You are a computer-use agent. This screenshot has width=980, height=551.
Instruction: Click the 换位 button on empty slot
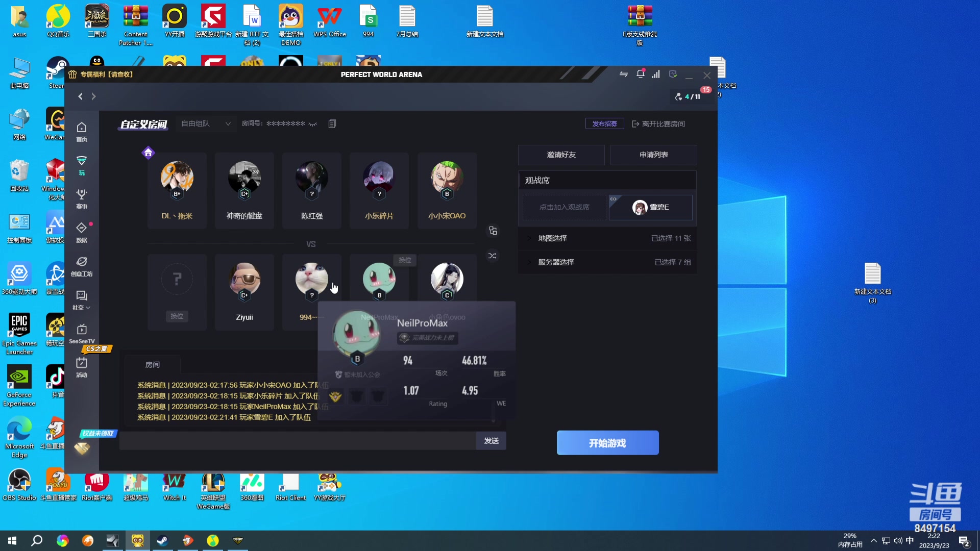tap(177, 316)
